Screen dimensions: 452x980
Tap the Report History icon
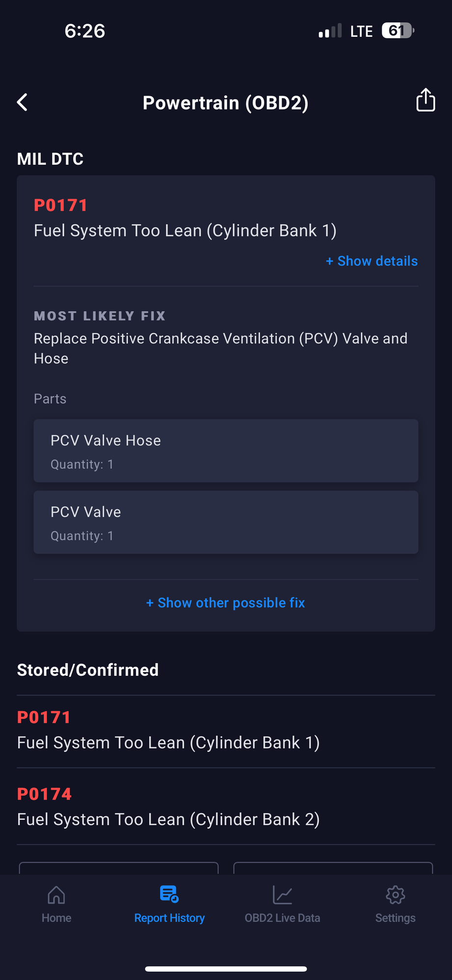169,894
